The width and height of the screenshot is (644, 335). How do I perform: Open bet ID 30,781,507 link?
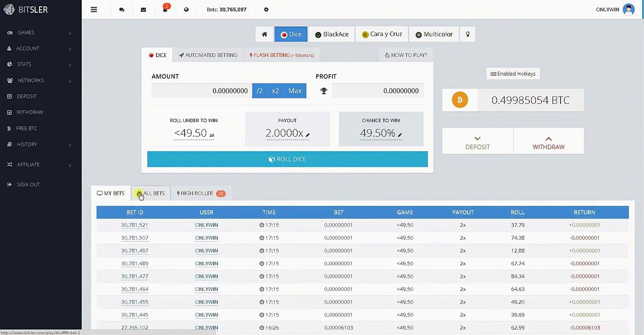(135, 238)
